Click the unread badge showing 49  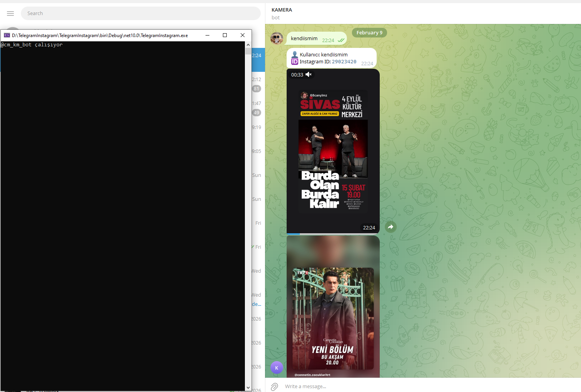[257, 113]
